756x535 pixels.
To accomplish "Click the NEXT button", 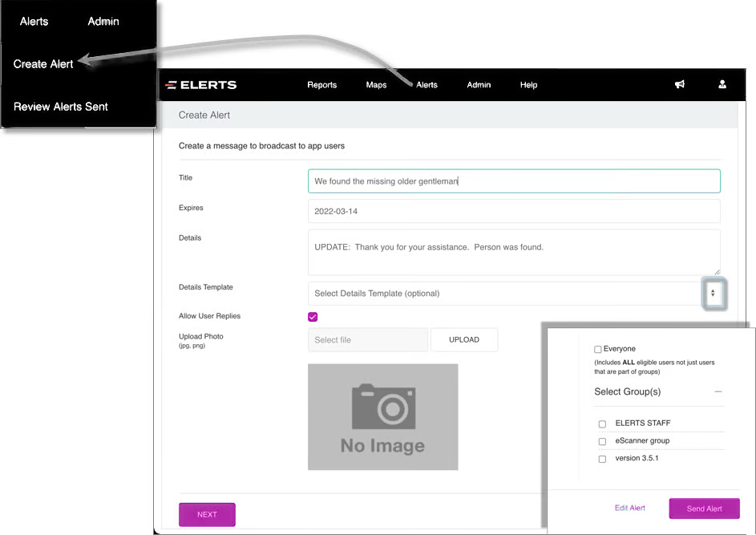I will 207,514.
